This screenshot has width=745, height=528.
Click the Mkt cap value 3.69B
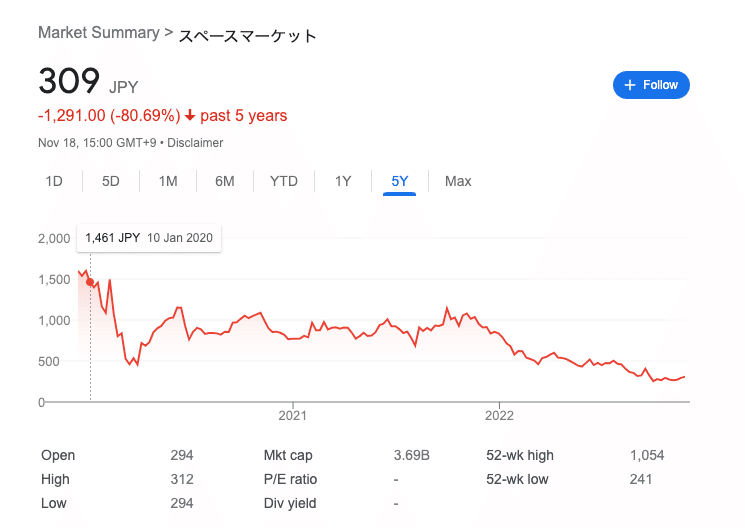(411, 455)
